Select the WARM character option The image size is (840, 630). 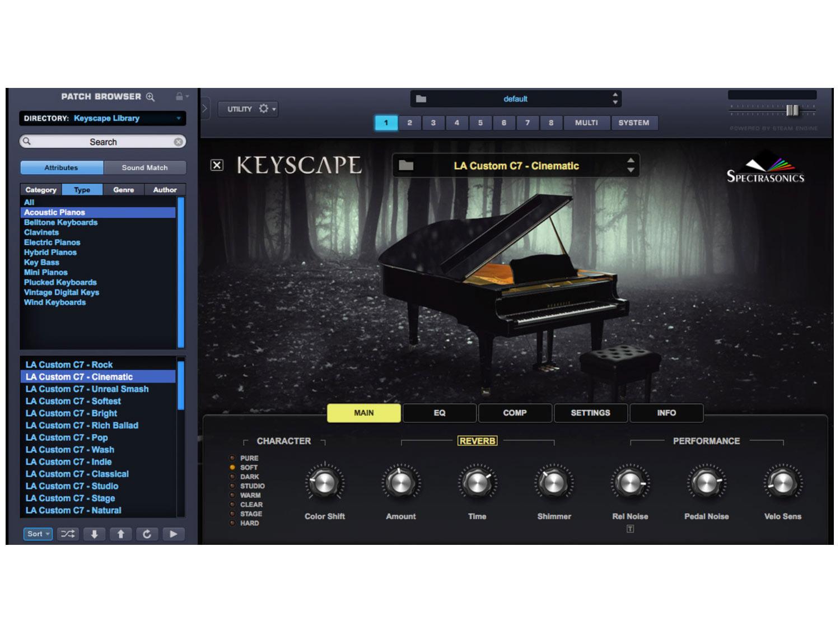[232, 495]
